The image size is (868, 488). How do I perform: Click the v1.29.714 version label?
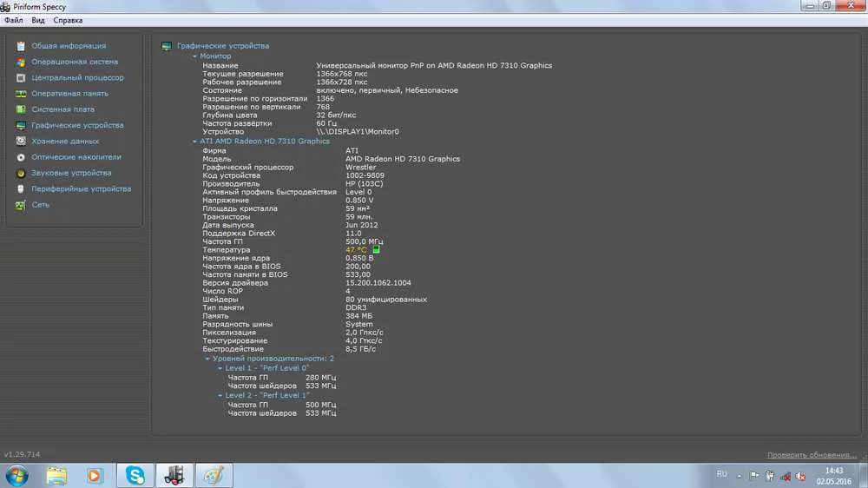(x=23, y=455)
